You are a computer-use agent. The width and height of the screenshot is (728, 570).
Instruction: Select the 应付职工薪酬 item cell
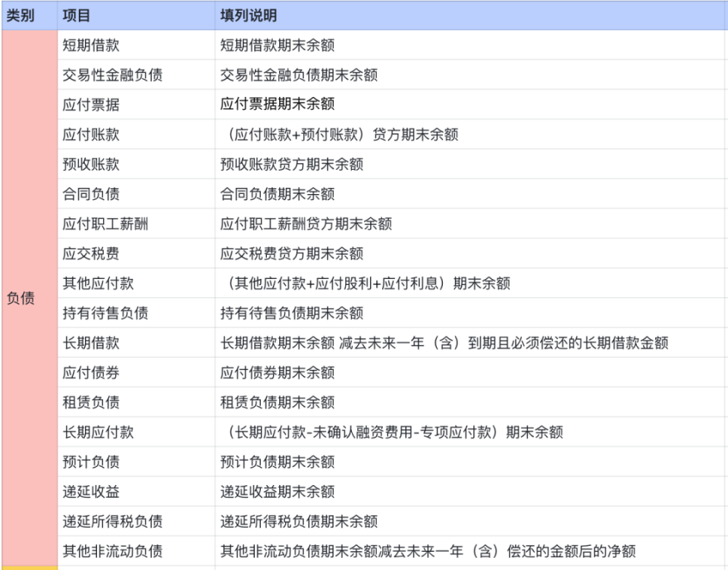coord(136,224)
